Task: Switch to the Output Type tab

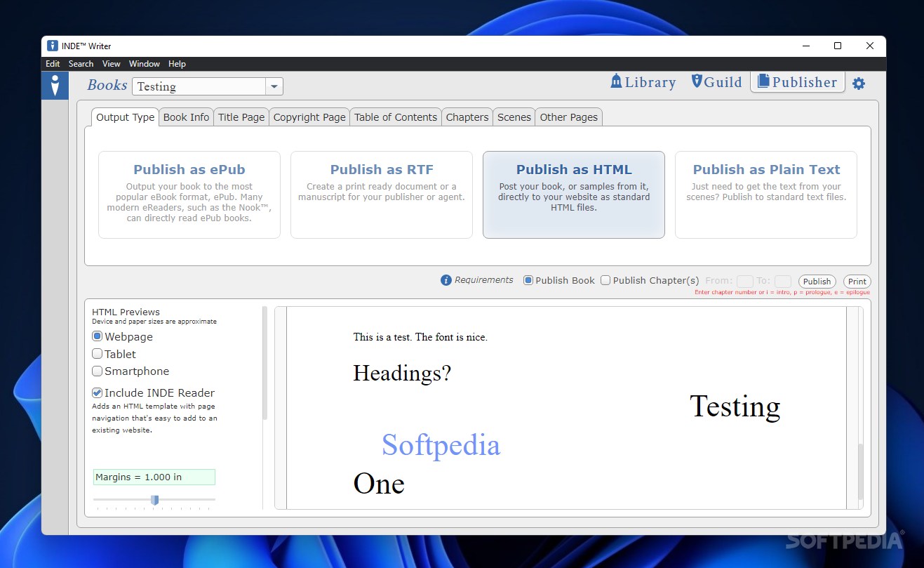Action: click(x=125, y=117)
